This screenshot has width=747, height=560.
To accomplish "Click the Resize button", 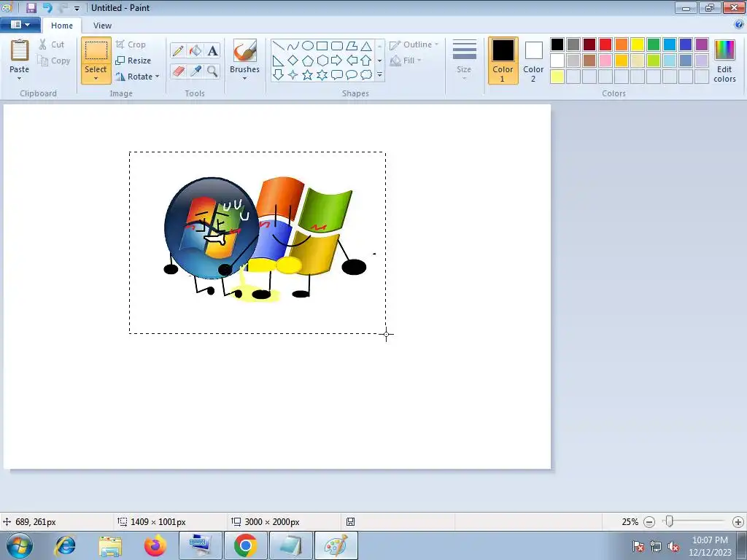I will (133, 61).
